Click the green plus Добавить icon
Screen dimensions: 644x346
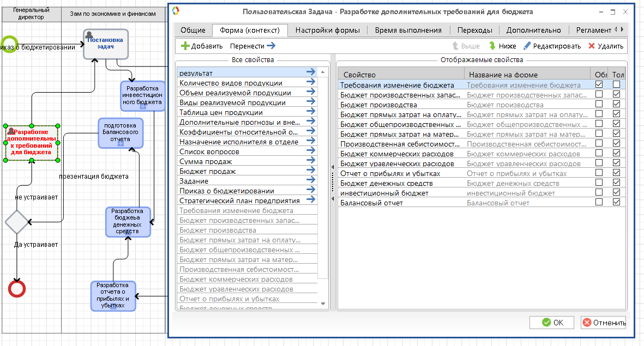click(185, 46)
